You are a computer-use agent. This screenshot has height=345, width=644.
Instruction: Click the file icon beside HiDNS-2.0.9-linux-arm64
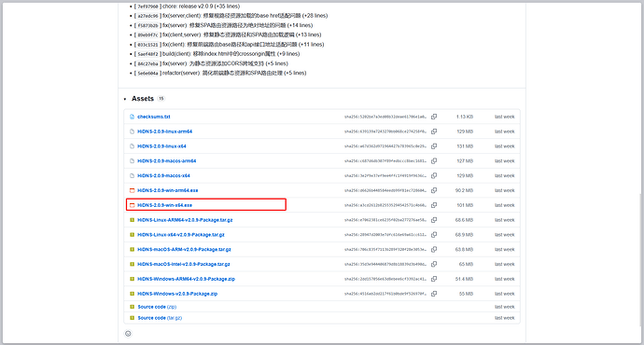(132, 131)
